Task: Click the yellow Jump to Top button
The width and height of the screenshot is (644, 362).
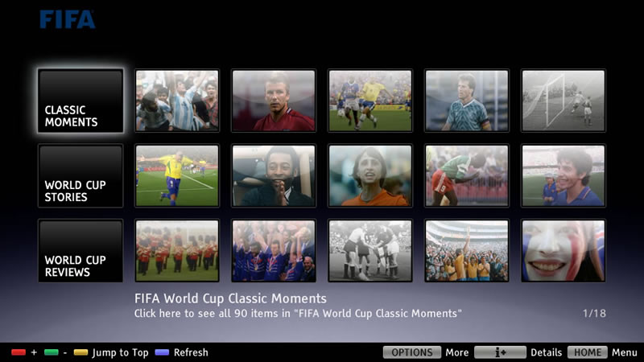Action: pos(81,352)
